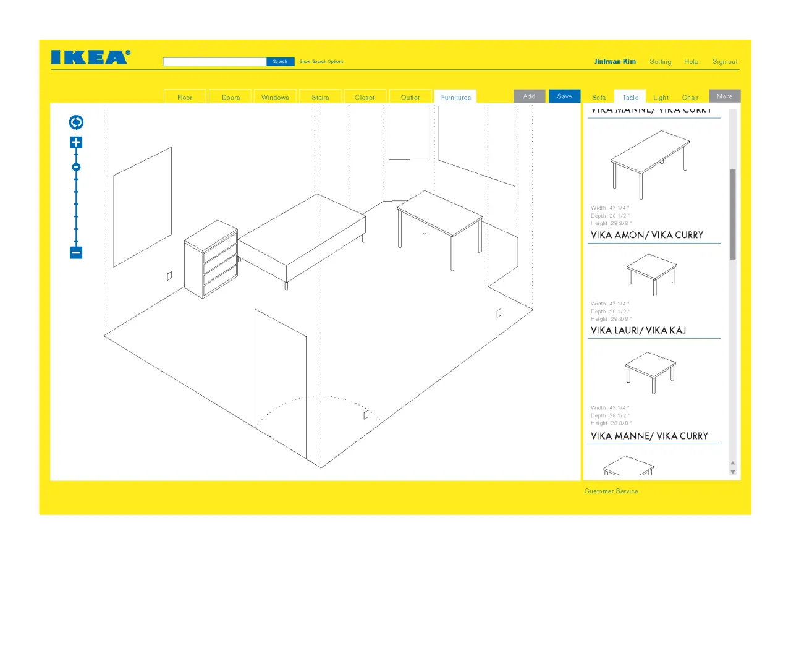791x672 pixels.
Task: Click the zoom in plus icon
Action: click(76, 143)
